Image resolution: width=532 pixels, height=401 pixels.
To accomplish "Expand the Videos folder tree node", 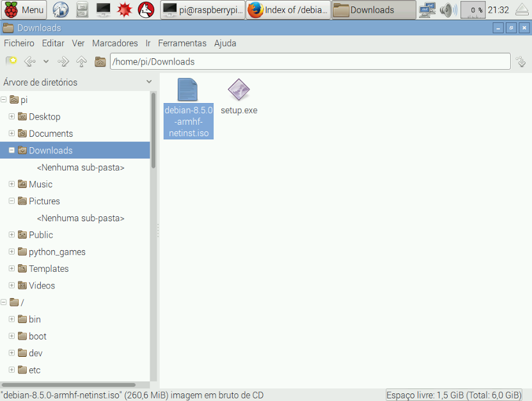I will pyautogui.click(x=12, y=285).
